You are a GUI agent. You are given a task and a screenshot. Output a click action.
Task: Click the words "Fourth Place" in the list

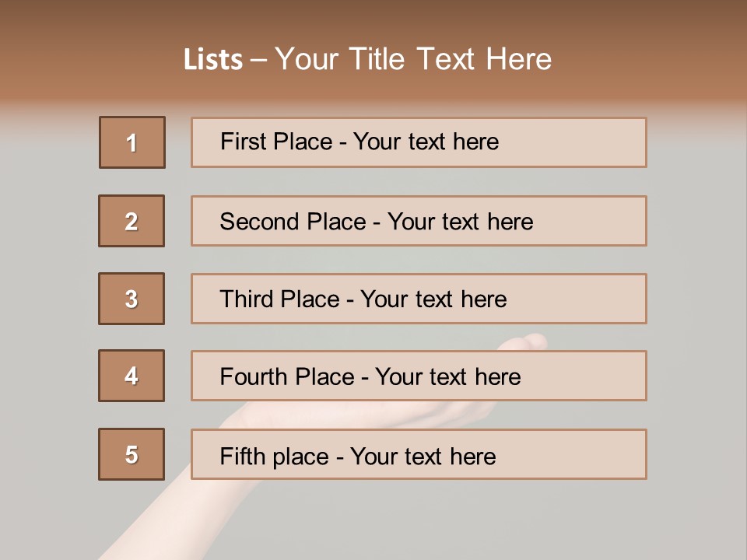286,377
